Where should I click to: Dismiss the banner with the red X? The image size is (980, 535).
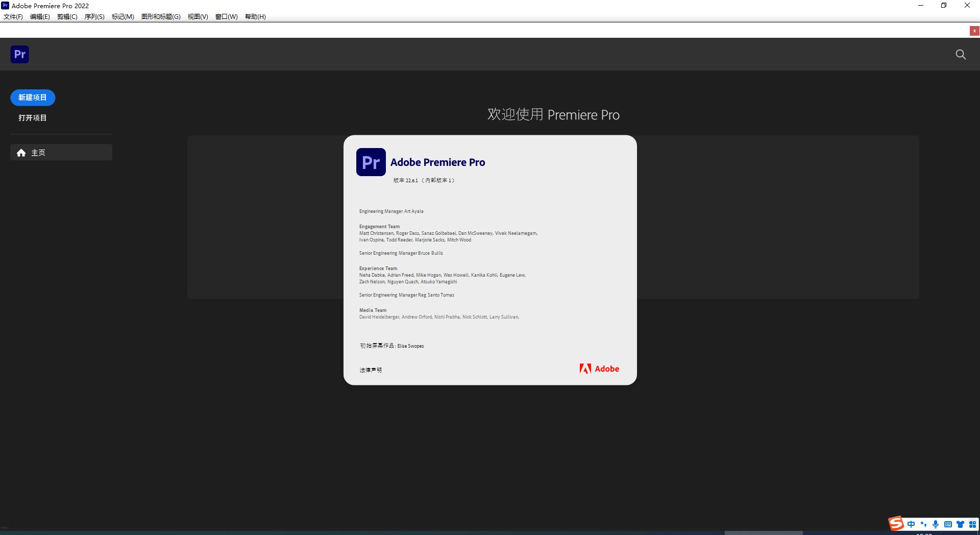pyautogui.click(x=974, y=31)
